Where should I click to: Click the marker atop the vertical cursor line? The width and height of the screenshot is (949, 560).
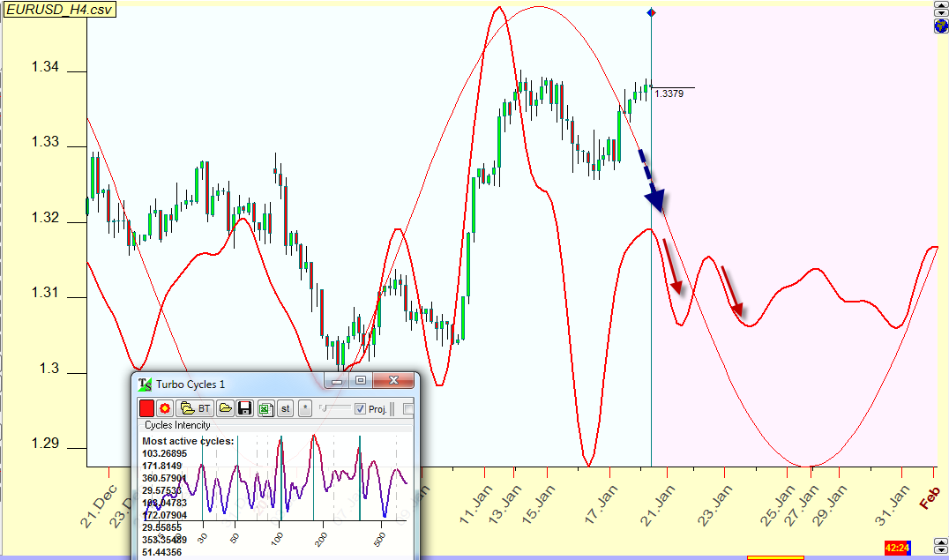[651, 12]
